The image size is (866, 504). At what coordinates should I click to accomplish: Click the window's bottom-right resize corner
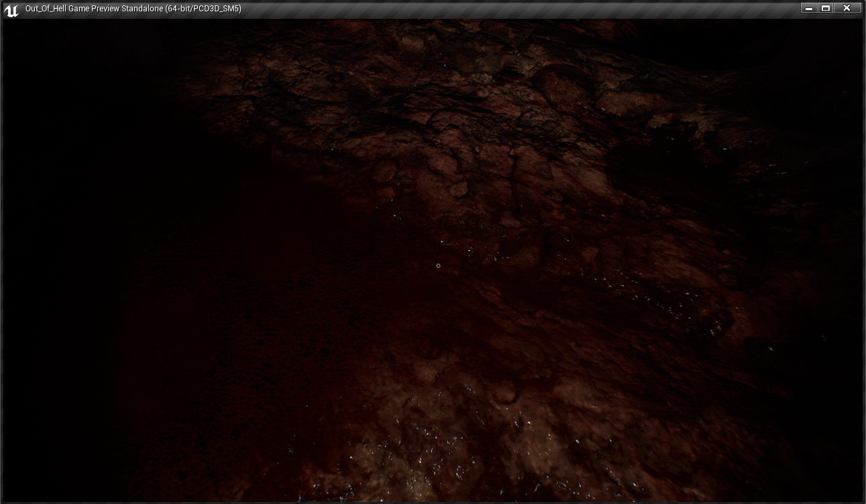point(863,501)
